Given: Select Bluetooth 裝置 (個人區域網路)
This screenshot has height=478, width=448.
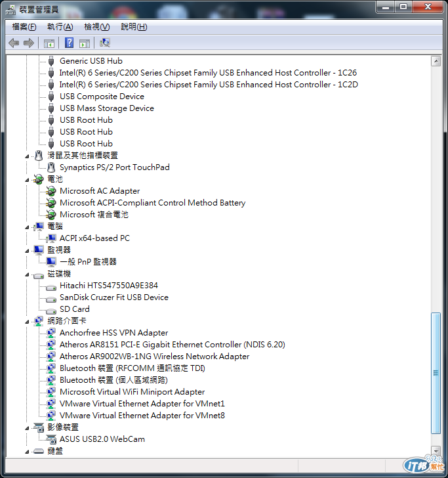Looking at the screenshot, I should [113, 380].
